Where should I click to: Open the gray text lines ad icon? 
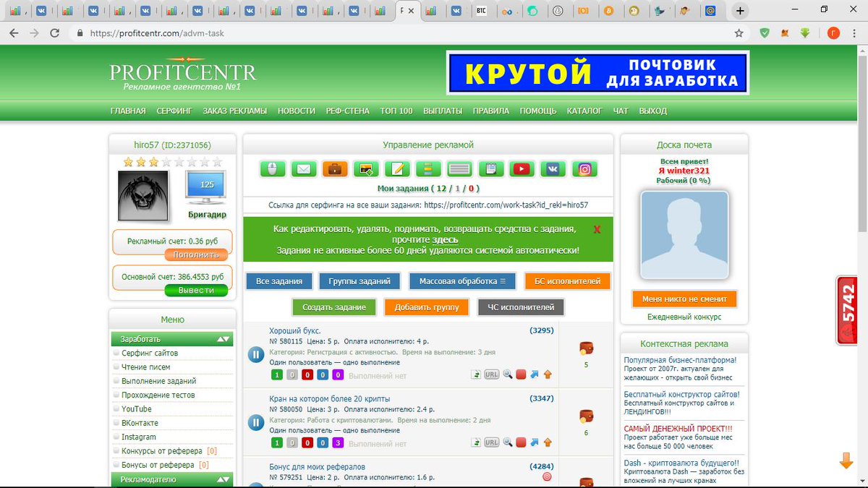pyautogui.click(x=459, y=169)
